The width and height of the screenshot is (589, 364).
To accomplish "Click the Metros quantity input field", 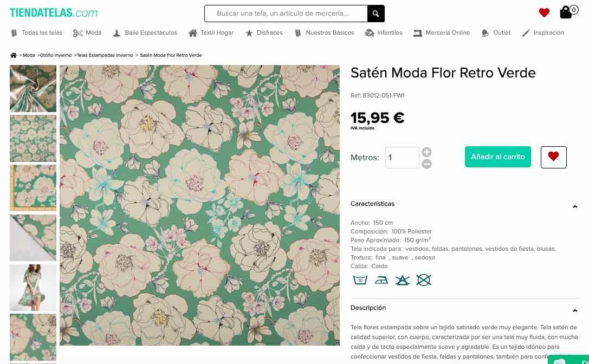I will pyautogui.click(x=402, y=158).
